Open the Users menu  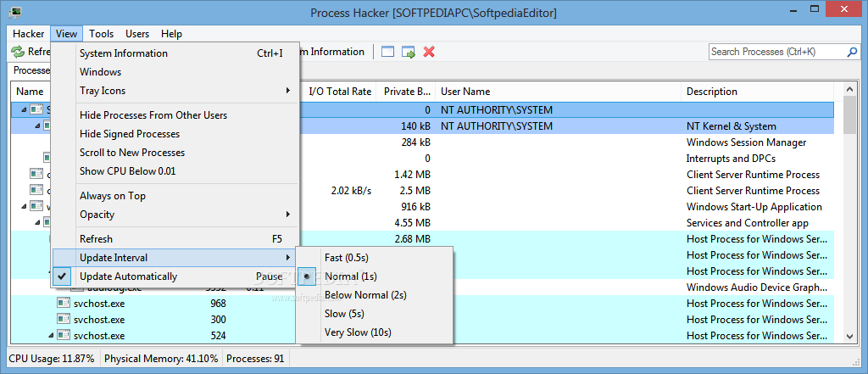coord(137,34)
